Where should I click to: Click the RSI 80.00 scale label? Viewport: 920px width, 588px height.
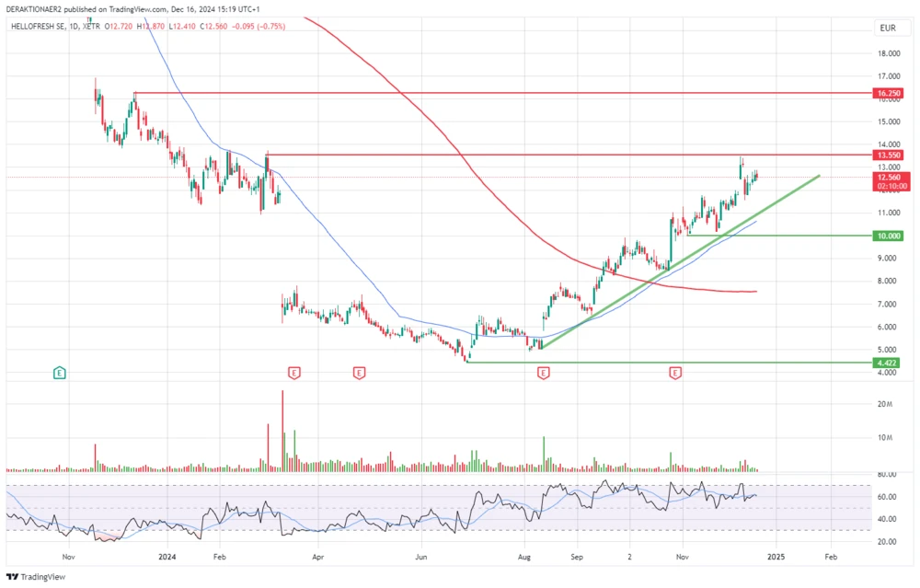tap(887, 474)
